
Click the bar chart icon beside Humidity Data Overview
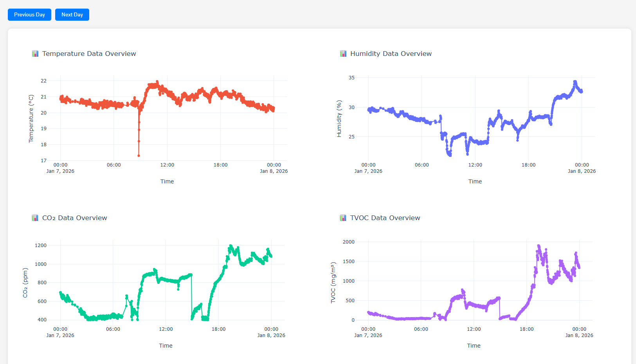click(343, 53)
